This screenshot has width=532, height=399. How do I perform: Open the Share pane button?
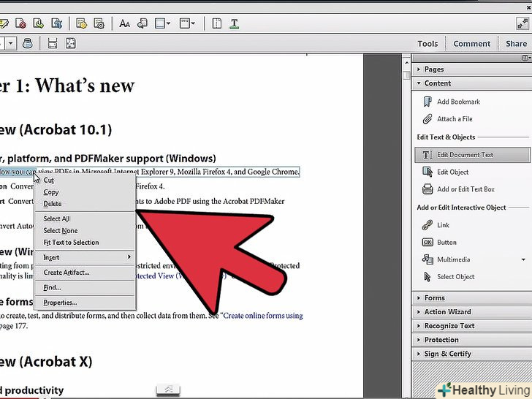point(516,43)
